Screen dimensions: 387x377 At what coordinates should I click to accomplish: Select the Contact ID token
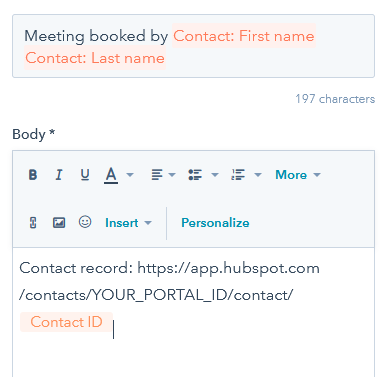[x=66, y=322]
